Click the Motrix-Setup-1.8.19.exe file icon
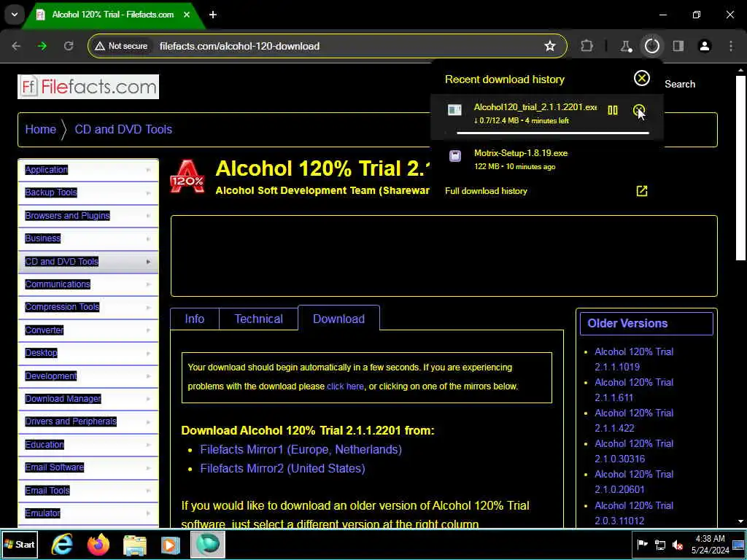 click(455, 156)
